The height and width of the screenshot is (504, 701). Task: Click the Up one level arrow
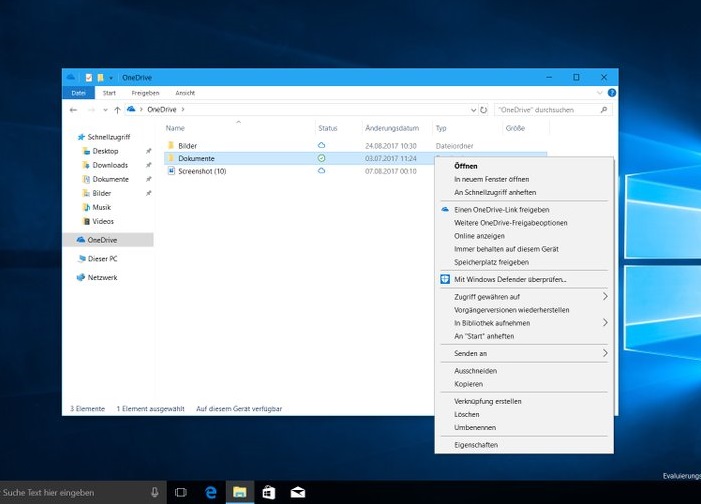click(x=117, y=109)
